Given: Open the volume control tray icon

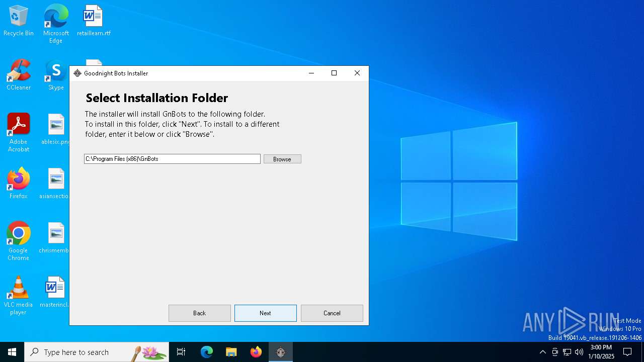Looking at the screenshot, I should tap(579, 352).
